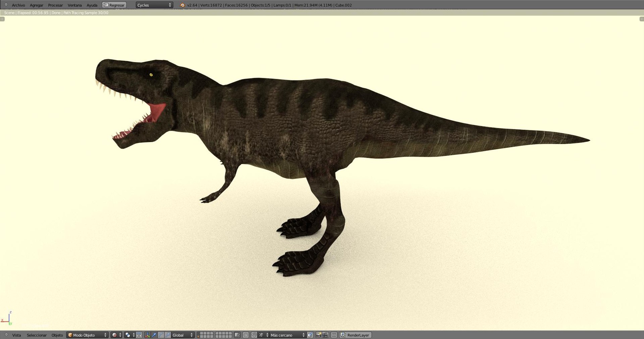Click the bottom header collapse toggle
Screen dimensions: 644x339
point(6,335)
